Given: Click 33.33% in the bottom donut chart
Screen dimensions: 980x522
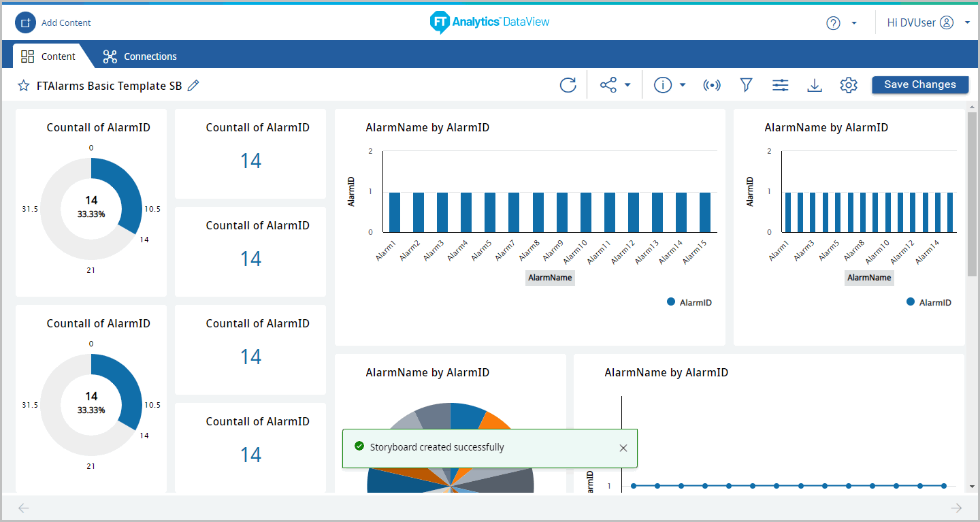Looking at the screenshot, I should (x=91, y=410).
